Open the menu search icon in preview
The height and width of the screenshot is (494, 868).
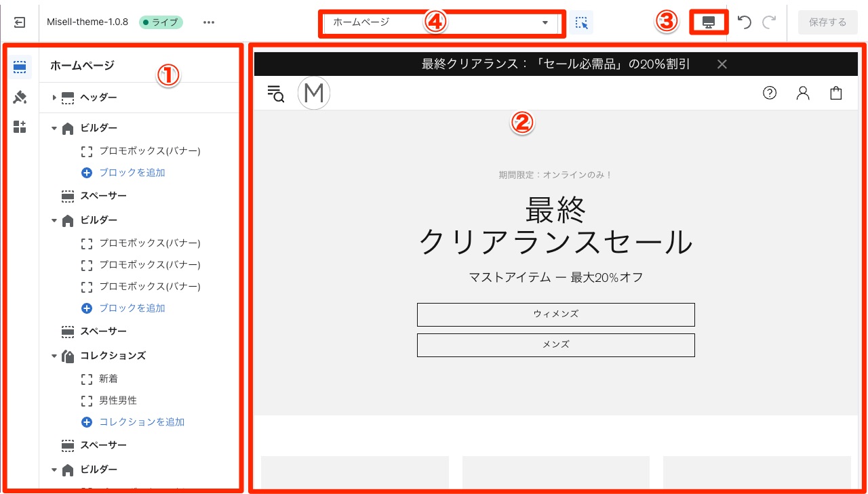(x=276, y=94)
